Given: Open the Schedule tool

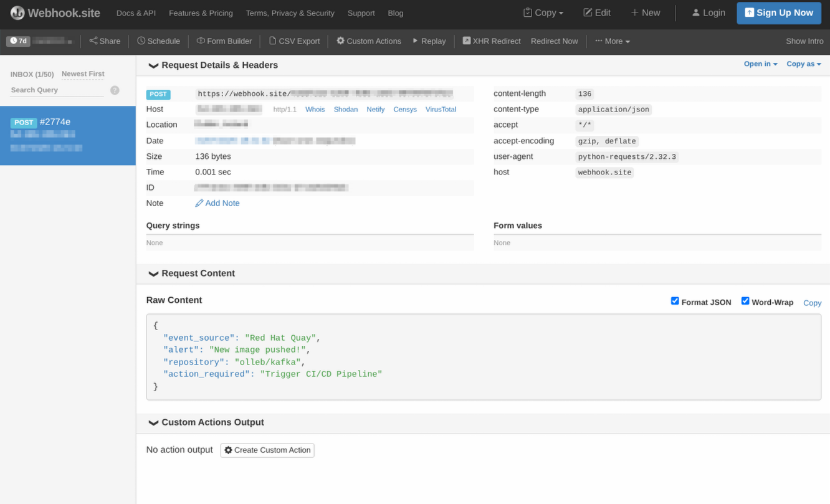Looking at the screenshot, I should tap(158, 41).
